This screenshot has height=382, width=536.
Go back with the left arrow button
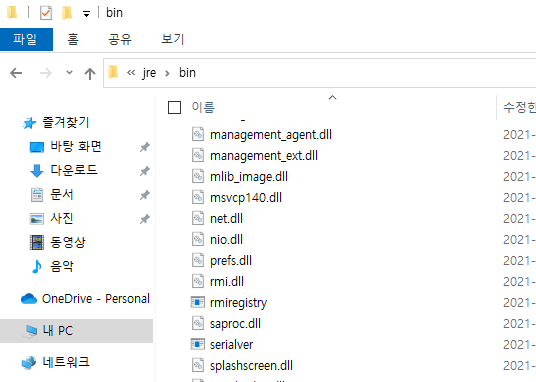click(16, 73)
